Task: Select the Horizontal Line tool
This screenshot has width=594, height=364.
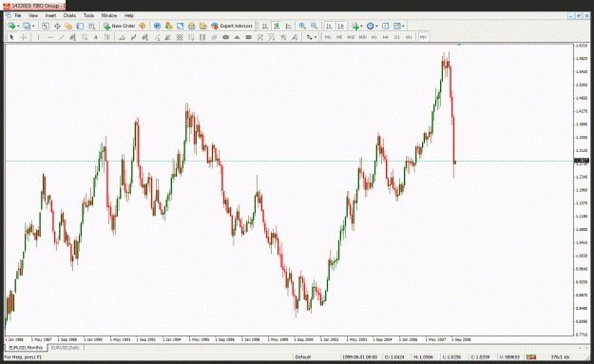Action: 49,37
